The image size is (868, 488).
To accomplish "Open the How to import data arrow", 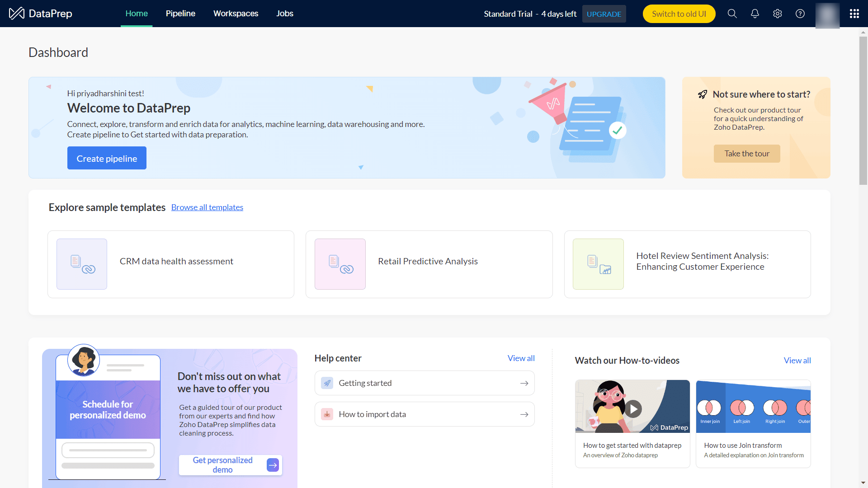I will (524, 414).
